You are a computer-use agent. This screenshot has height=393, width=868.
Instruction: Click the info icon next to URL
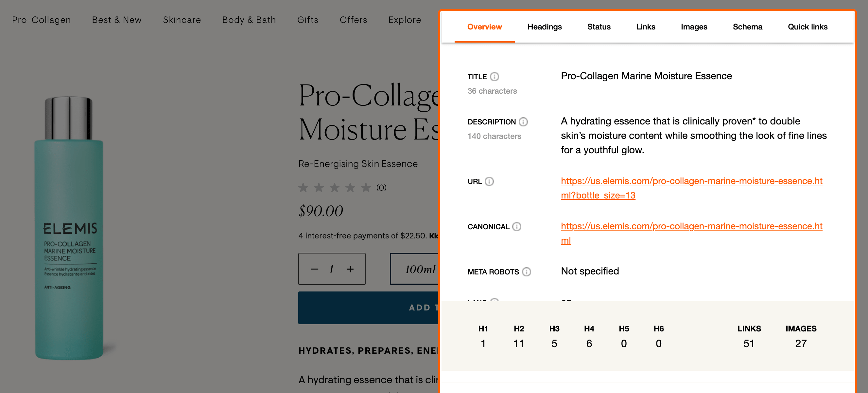tap(489, 181)
